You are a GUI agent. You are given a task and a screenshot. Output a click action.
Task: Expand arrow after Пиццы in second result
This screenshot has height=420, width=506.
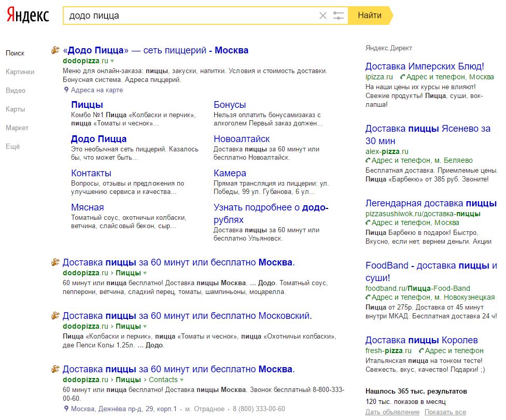(x=145, y=273)
